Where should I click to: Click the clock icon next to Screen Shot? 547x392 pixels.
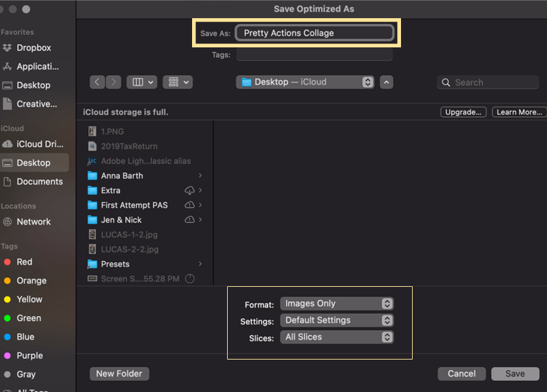click(x=188, y=278)
